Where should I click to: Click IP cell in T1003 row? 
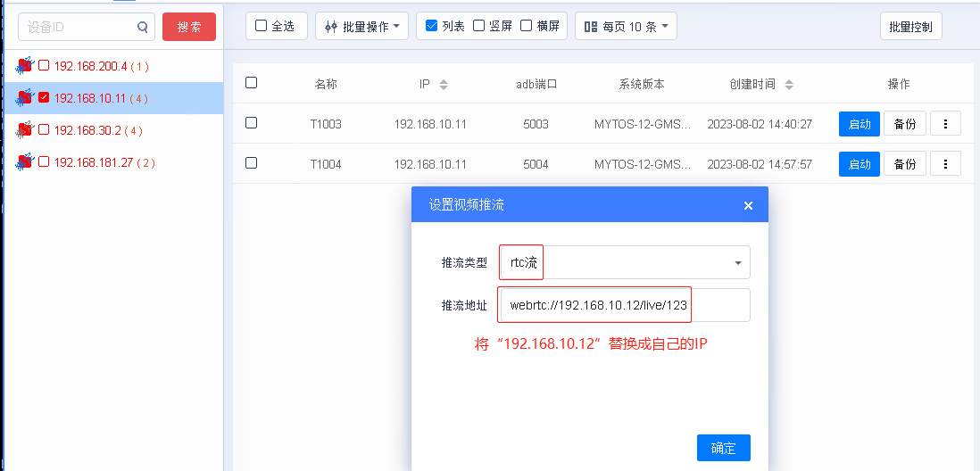click(x=430, y=124)
